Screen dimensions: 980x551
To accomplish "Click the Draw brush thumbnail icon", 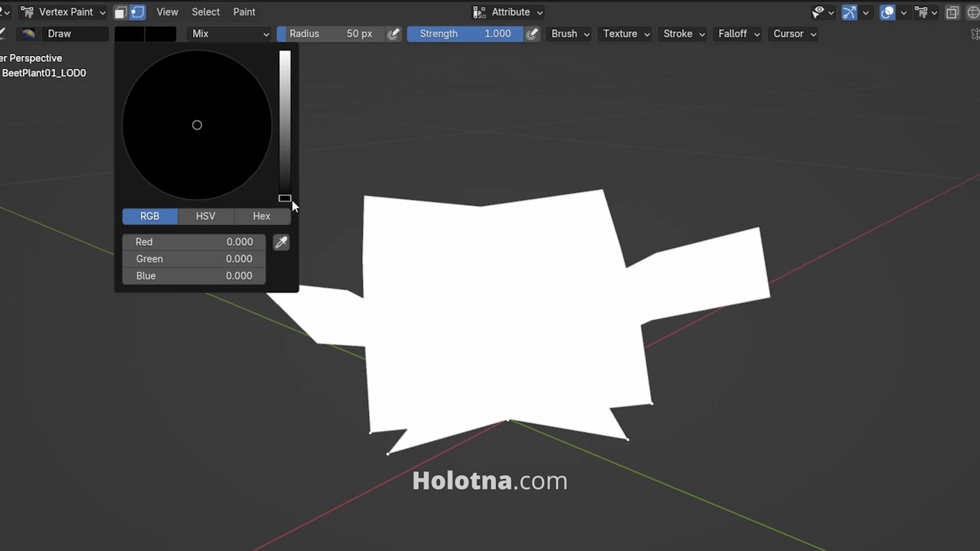I will click(28, 34).
